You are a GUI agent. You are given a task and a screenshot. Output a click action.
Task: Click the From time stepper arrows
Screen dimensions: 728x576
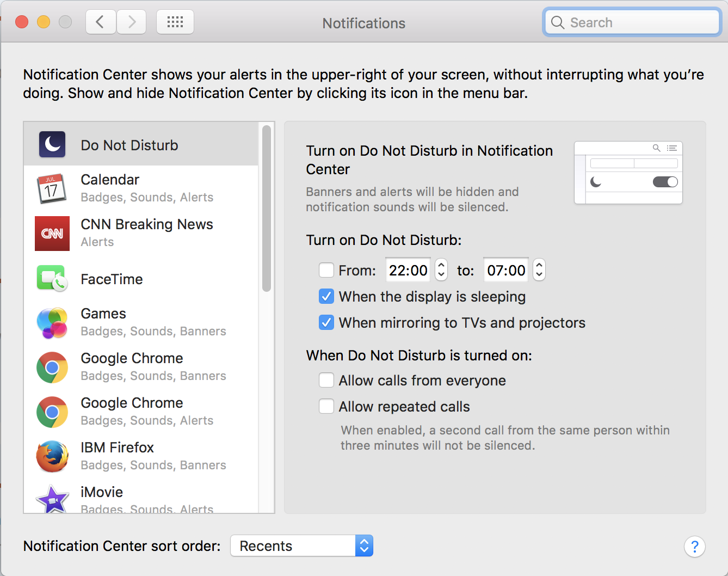[x=441, y=270]
